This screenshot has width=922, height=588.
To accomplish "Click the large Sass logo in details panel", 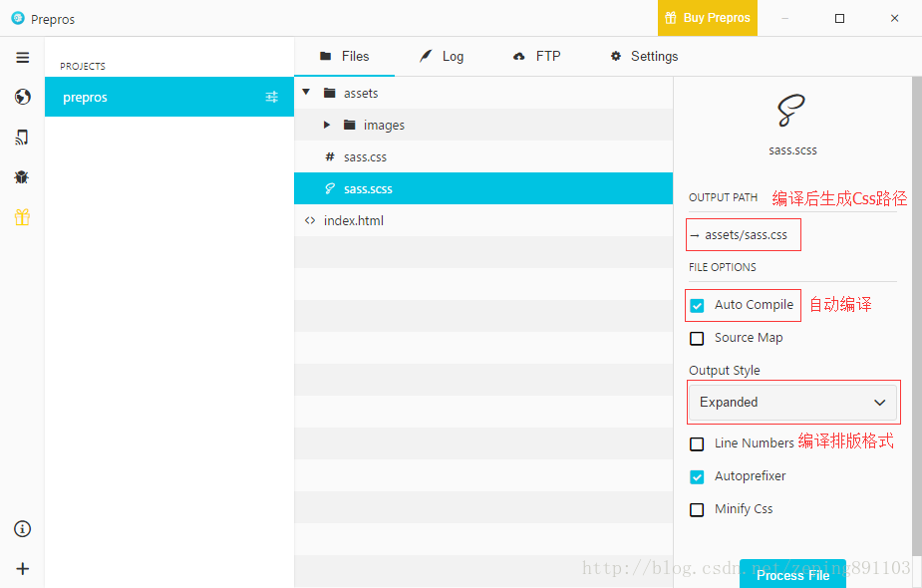I will 791,111.
